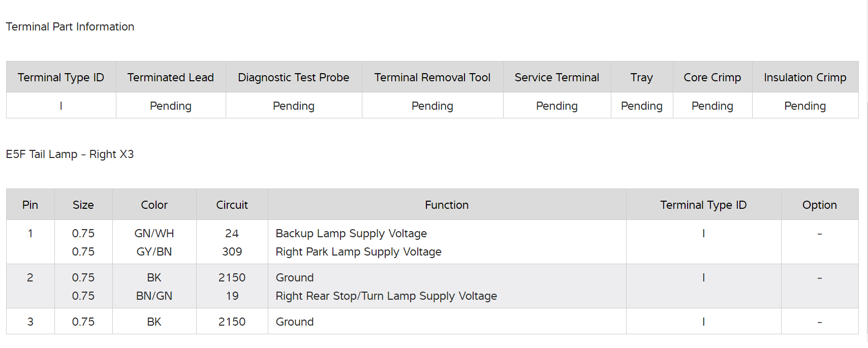
Task: Click the "Terminal Part Information" heading
Action: pos(70,27)
